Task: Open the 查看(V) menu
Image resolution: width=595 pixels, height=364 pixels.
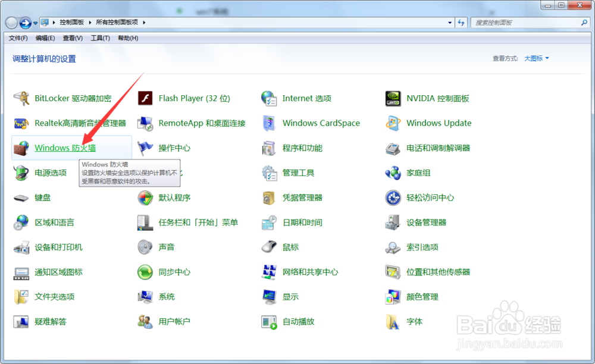Action: pyautogui.click(x=73, y=38)
